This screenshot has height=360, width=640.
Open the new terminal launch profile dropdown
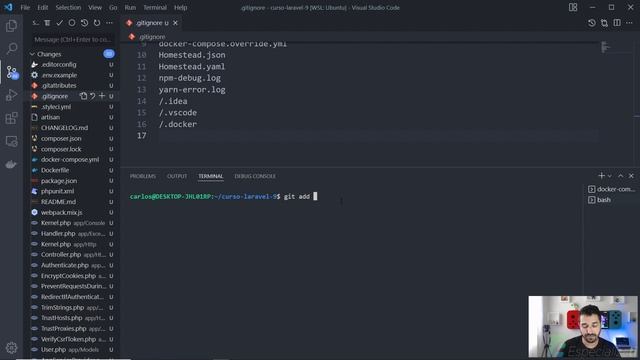pyautogui.click(x=609, y=176)
